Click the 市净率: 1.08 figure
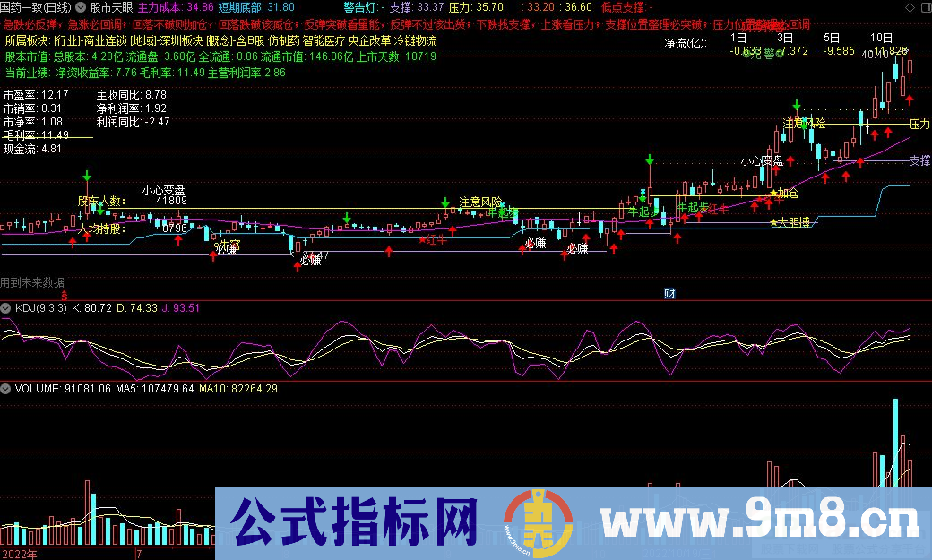 (x=32, y=122)
